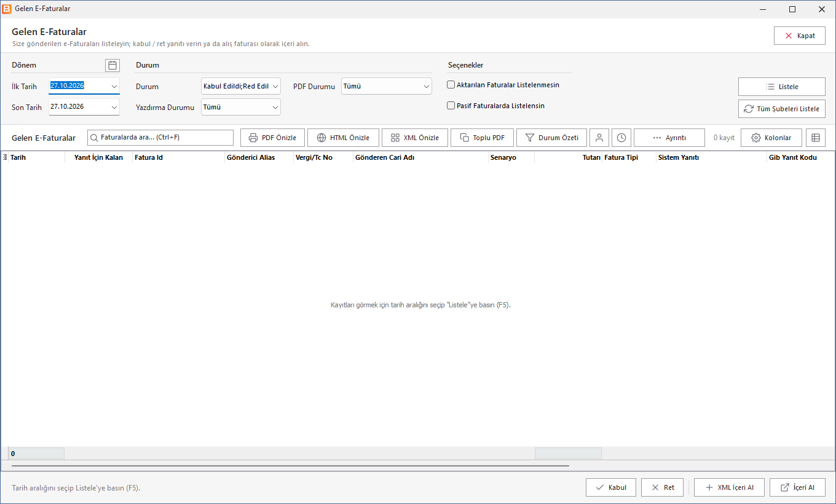Viewport: 836px width, 504px height.
Task: Open the grid layout icon beside Kolonlar
Action: 816,138
